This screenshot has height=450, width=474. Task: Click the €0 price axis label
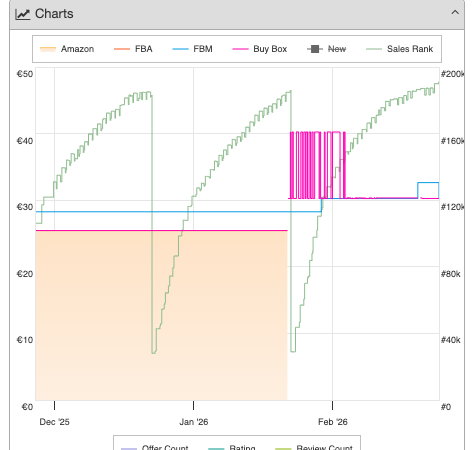coord(27,407)
